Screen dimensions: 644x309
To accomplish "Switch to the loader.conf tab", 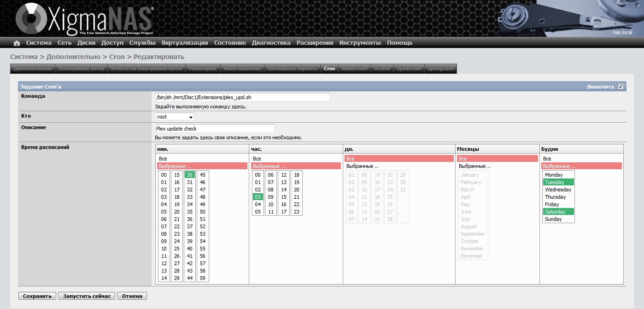I will (354, 69).
